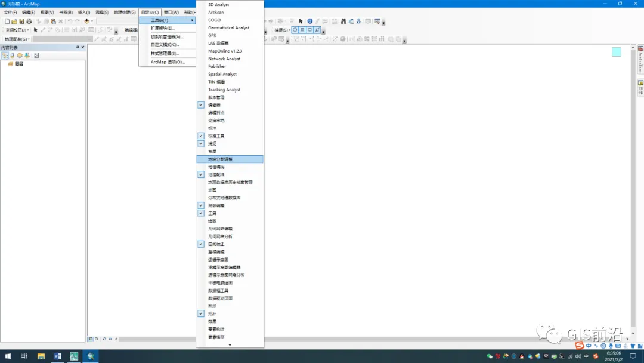Click the Open document folder icon
This screenshot has height=363, width=644.
tap(14, 21)
